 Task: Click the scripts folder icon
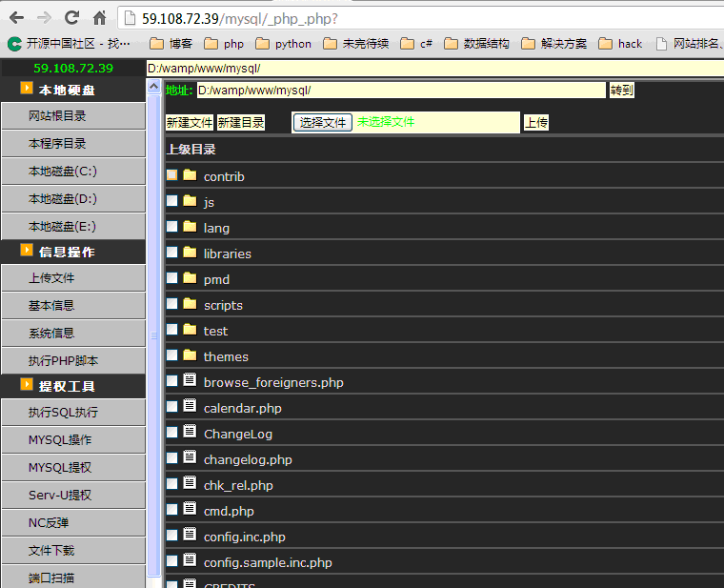point(190,303)
